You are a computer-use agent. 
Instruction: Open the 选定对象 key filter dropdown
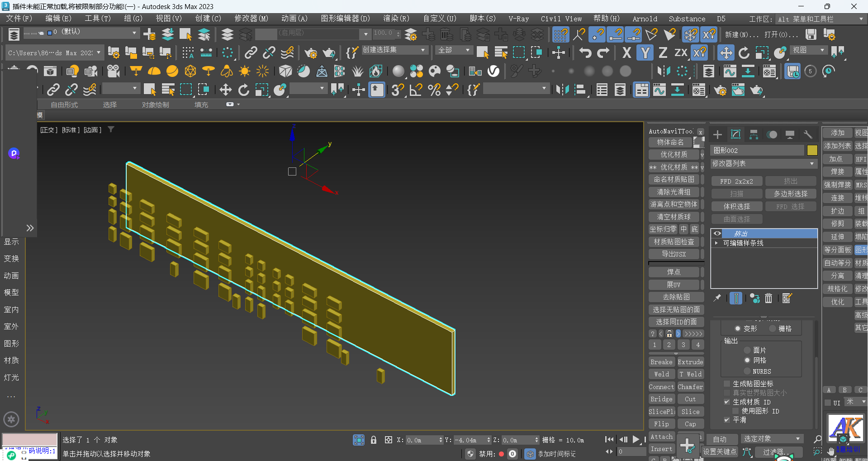(x=772, y=439)
